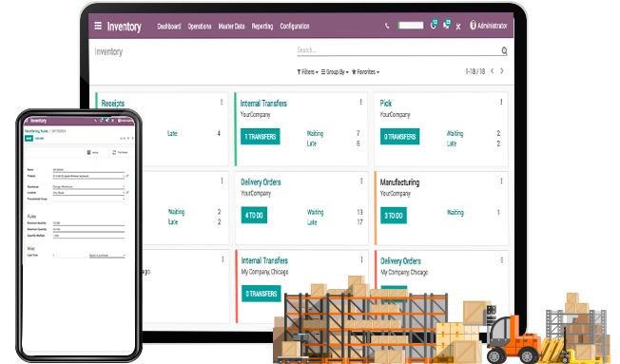This screenshot has height=364, width=620.
Task: Click the 1 TRANSFERS button
Action: pos(261,137)
